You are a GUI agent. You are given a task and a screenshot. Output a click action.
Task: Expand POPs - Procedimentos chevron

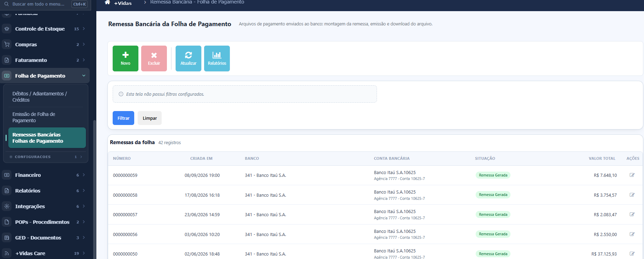coord(84,222)
